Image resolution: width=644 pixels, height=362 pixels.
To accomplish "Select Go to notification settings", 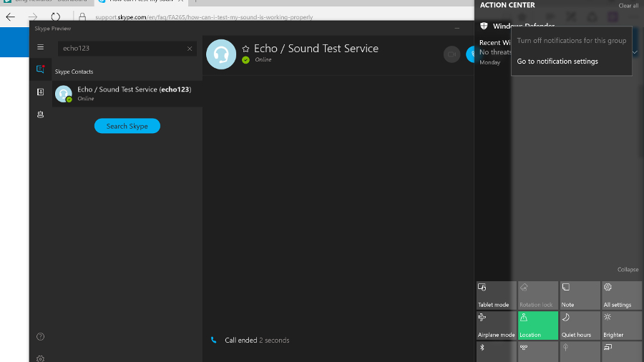I will tap(557, 61).
